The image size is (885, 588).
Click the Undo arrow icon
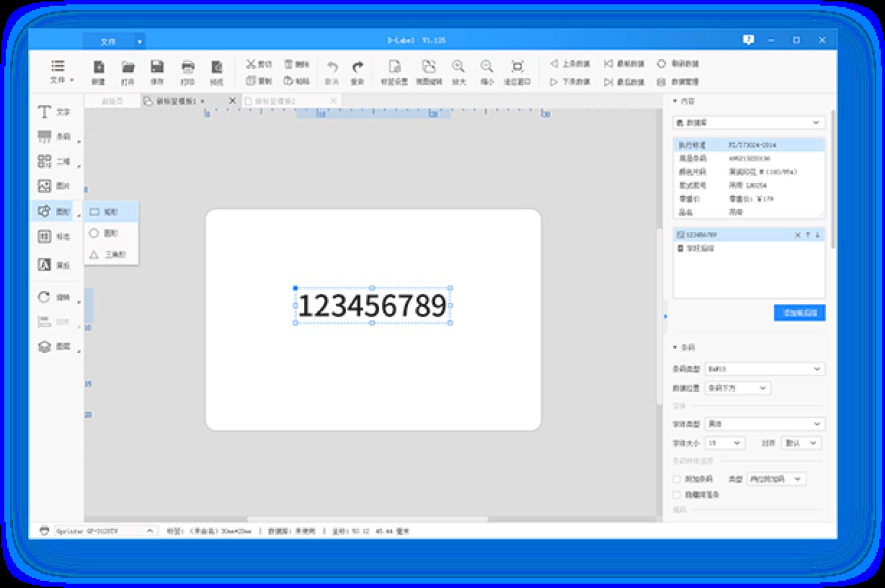point(332,67)
